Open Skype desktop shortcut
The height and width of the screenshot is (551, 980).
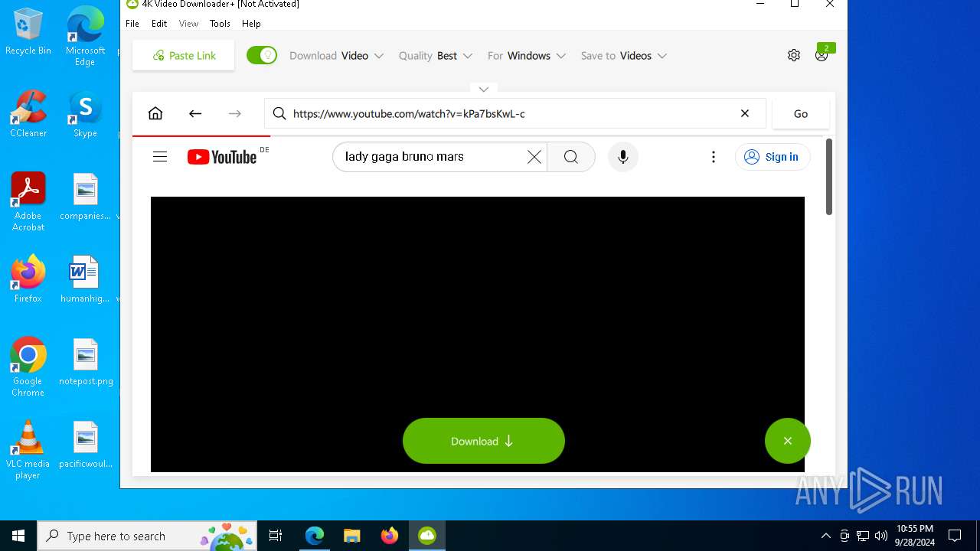tap(85, 114)
